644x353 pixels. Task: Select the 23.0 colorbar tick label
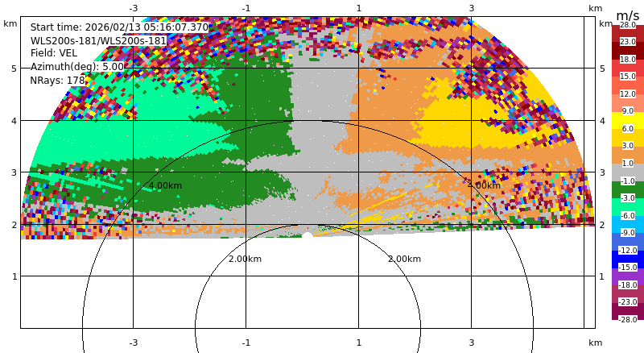tap(628, 42)
